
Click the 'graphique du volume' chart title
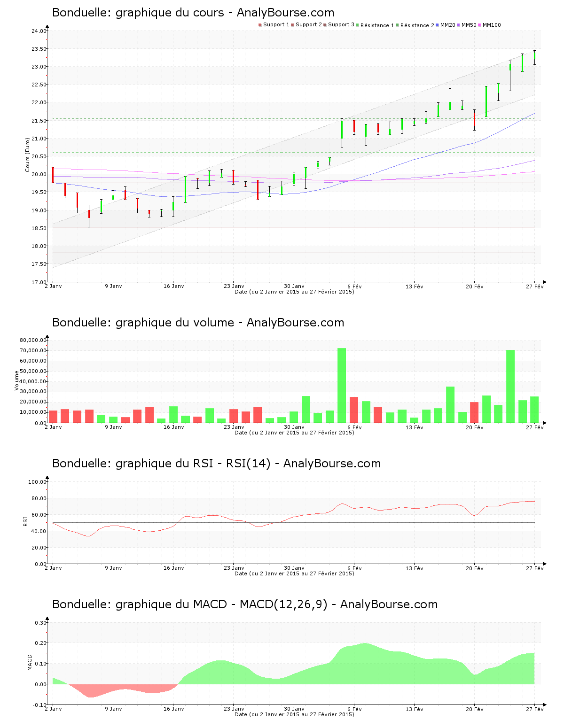pos(198,323)
